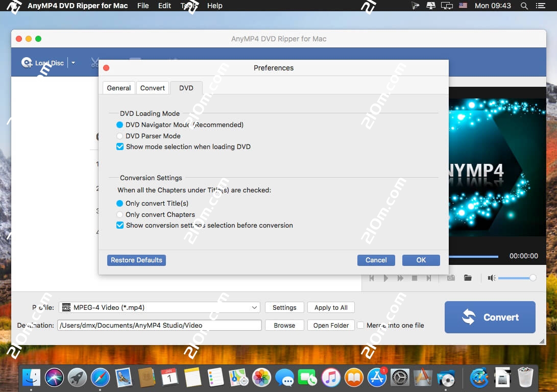This screenshot has height=392, width=557.
Task: Click inside the Destination path field
Action: (158, 325)
